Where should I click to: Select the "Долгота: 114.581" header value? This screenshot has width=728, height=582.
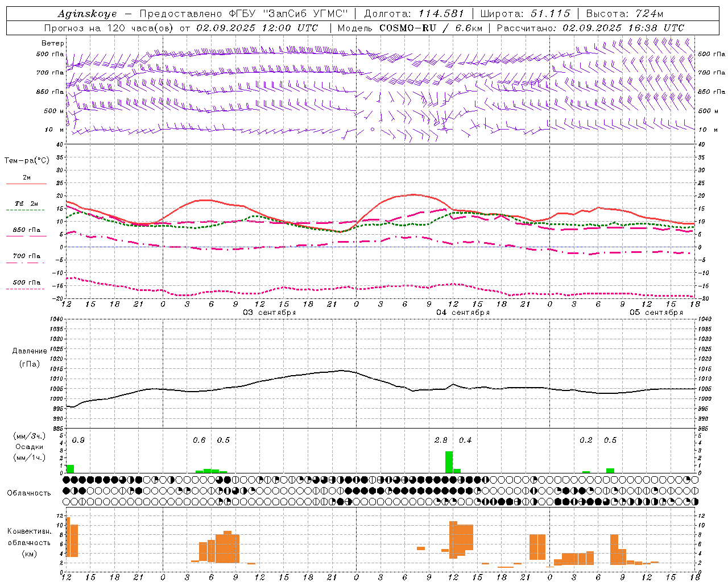click(x=414, y=14)
